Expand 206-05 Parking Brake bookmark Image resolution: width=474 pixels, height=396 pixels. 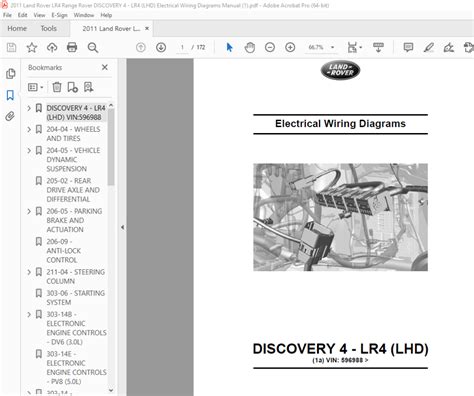pos(29,211)
